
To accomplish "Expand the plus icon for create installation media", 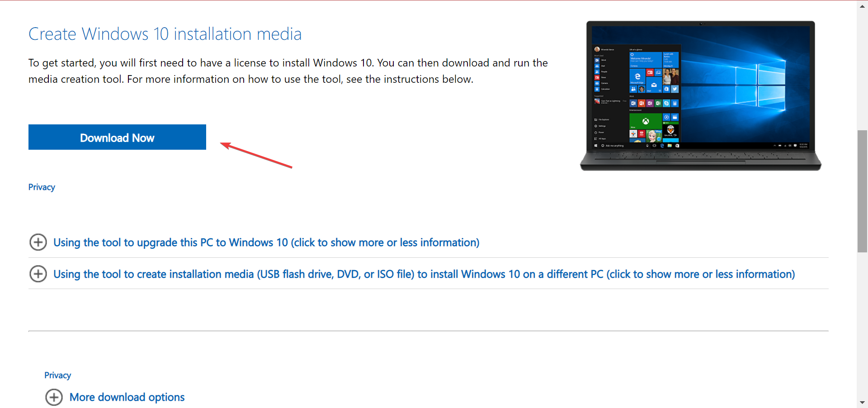I will [38, 274].
